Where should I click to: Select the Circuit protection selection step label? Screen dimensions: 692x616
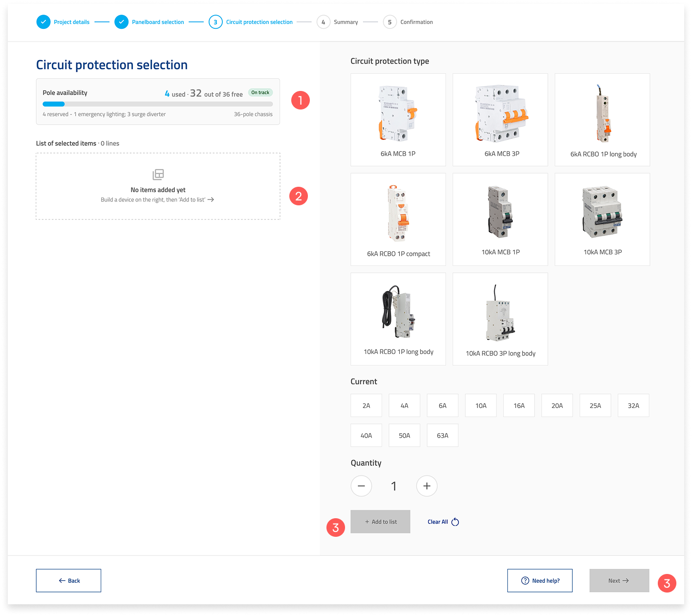(259, 22)
